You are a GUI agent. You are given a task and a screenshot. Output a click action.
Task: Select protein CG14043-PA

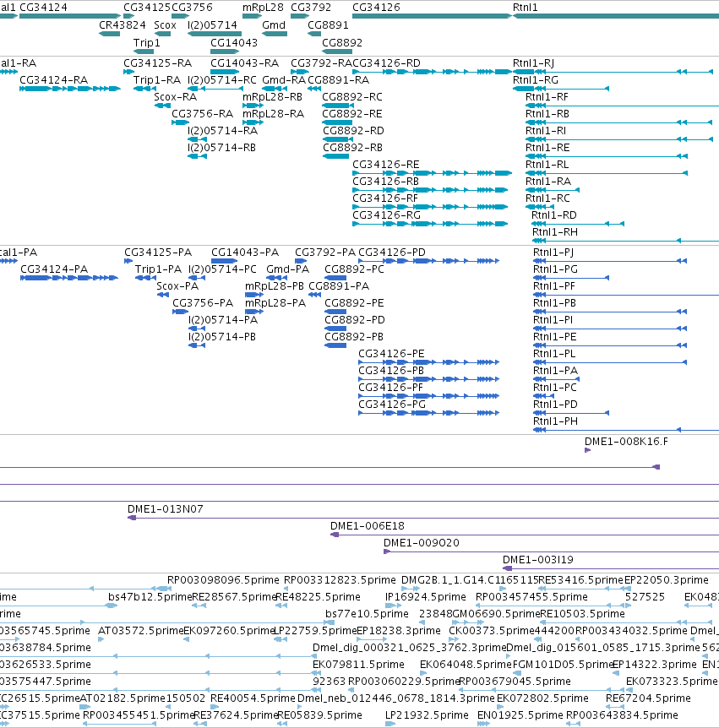coord(245,253)
